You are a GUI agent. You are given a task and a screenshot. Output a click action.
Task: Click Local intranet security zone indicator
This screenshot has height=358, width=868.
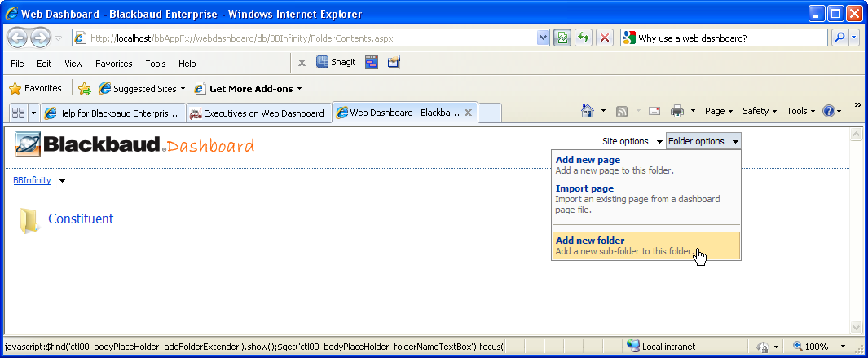[x=662, y=347]
